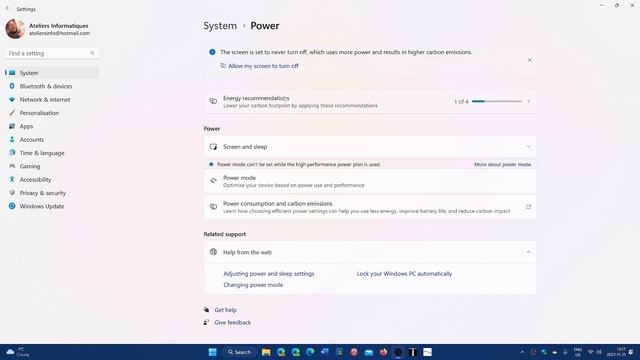This screenshot has height=360, width=640.
Task: Click the Give feedback person icon
Action: [x=207, y=322]
